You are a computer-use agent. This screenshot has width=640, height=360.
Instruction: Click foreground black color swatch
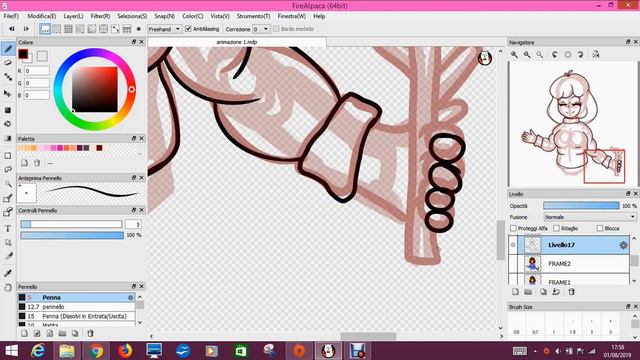(x=23, y=54)
